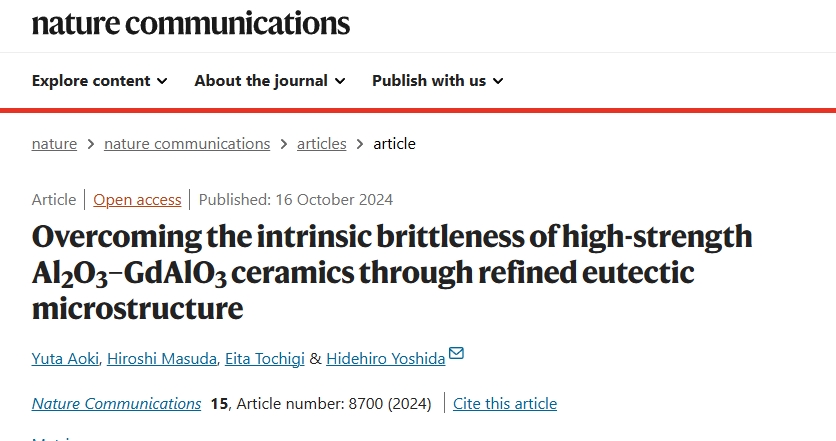
Task: Click the current article breadcrumb text
Action: (x=395, y=143)
